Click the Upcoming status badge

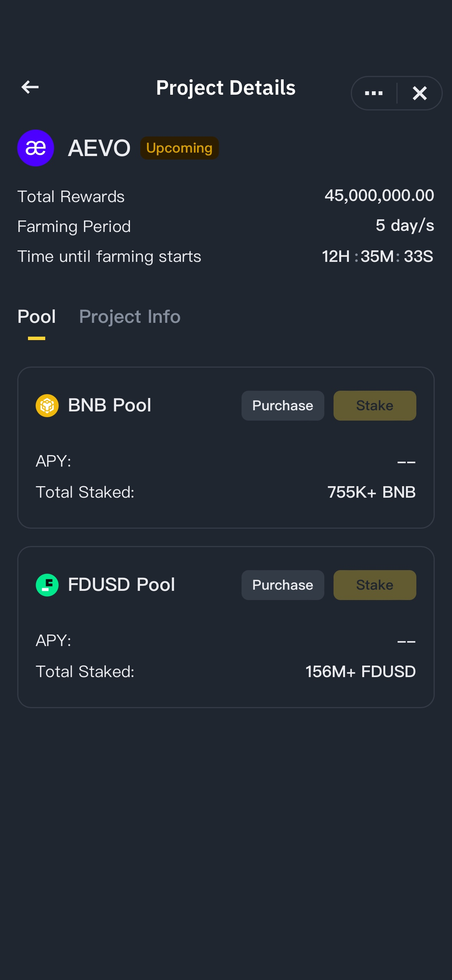tap(179, 148)
